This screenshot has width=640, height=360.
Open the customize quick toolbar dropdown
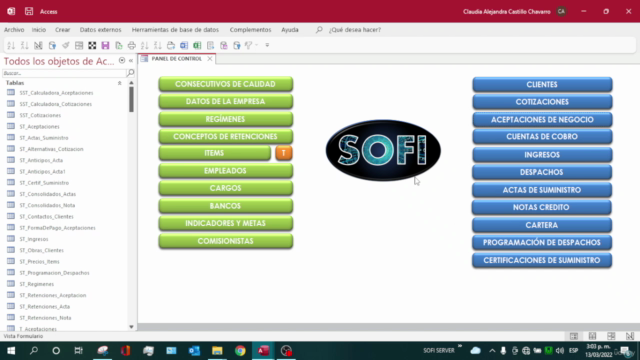267,45
